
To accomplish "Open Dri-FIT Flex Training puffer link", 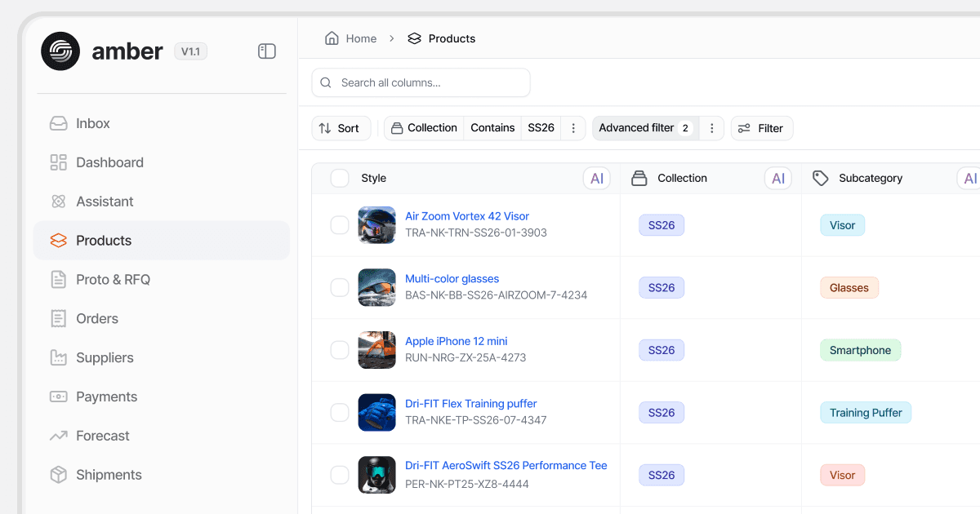I will 471,404.
